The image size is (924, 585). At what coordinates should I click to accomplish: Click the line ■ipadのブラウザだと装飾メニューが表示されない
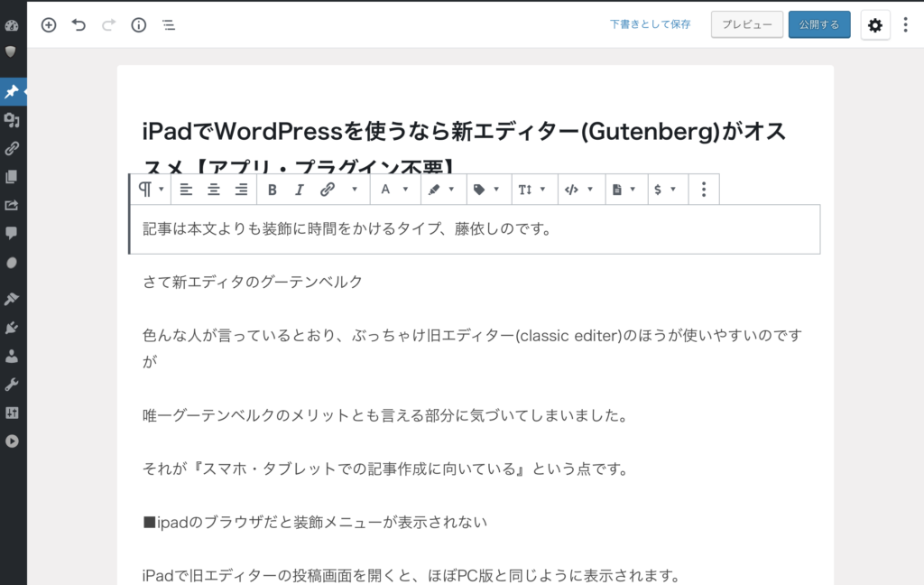pyautogui.click(x=315, y=522)
